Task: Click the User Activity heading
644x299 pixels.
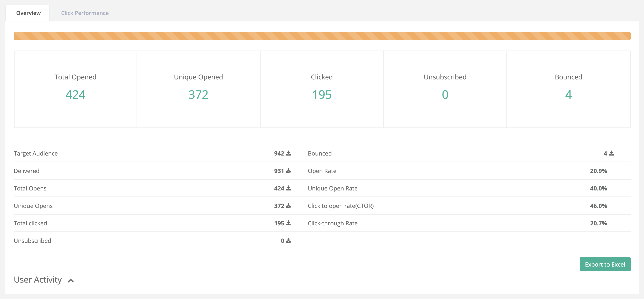Action: pyautogui.click(x=38, y=279)
